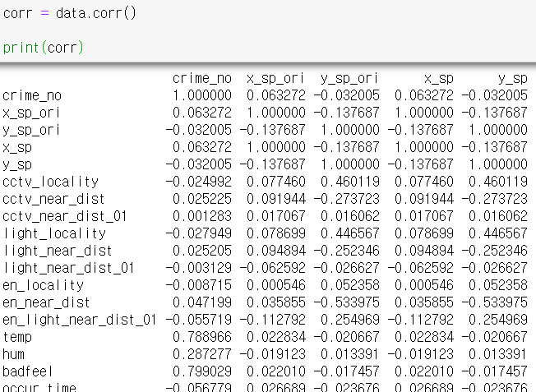Select cctv_near_dist_01 y_sp_ori value 0.016062
This screenshot has height=392, width=536.
click(349, 216)
